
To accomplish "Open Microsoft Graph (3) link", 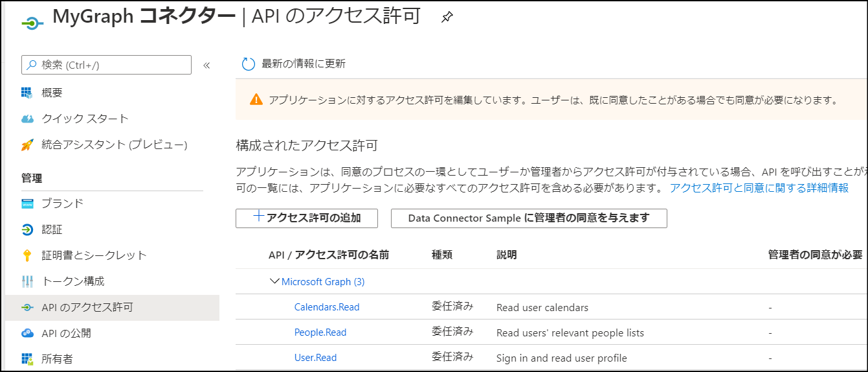I will (x=323, y=282).
